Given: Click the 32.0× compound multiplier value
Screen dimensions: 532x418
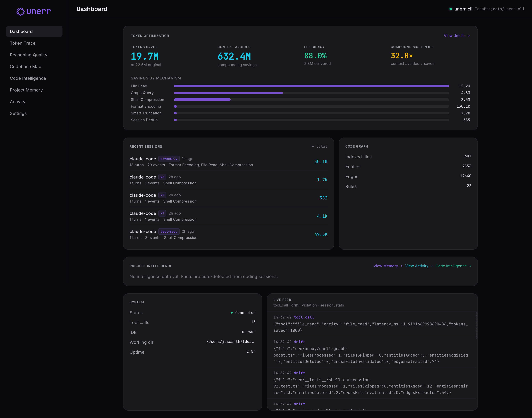Looking at the screenshot, I should 402,56.
